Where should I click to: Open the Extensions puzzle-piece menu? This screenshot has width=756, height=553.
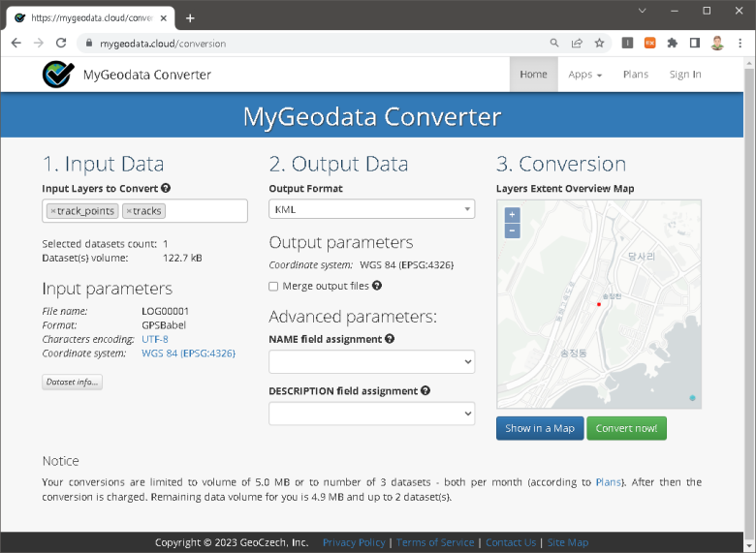pos(672,43)
